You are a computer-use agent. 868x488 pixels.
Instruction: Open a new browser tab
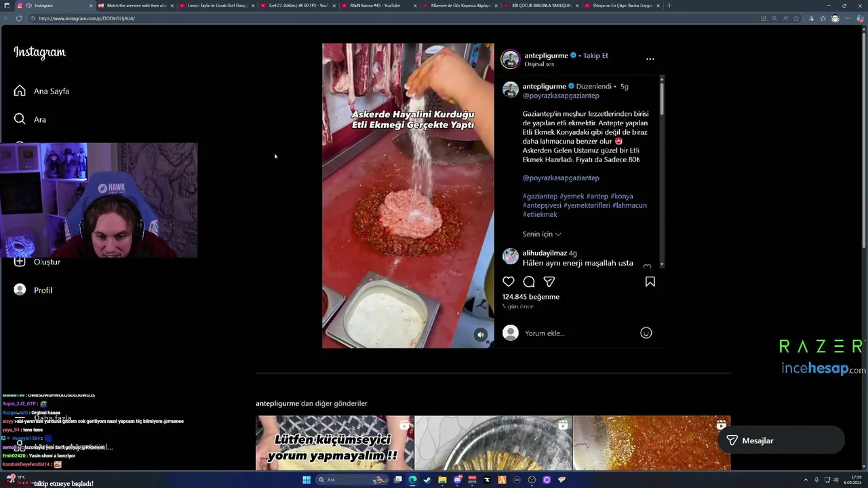669,5
